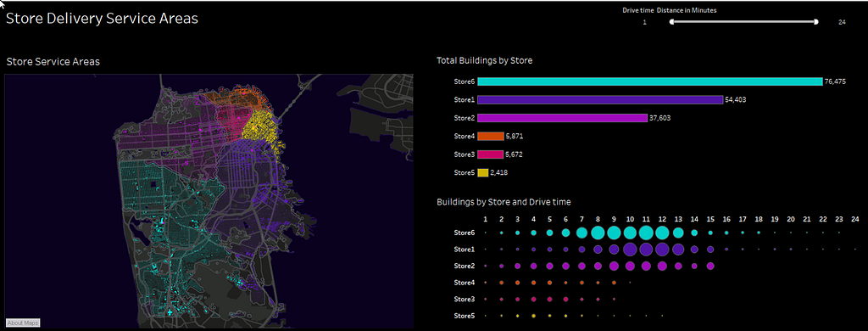The image size is (868, 331).
Task: Click the Store2 magenta bar showing 37,603
Action: [563, 118]
